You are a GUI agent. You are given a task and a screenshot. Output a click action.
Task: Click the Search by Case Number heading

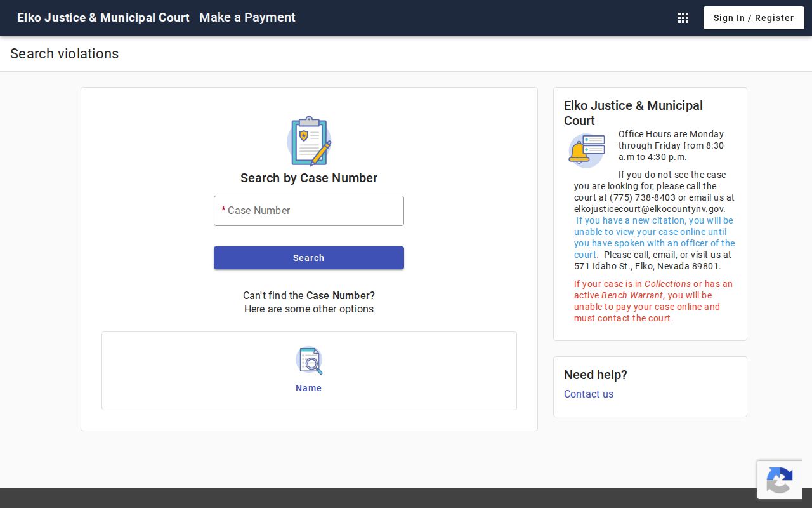click(309, 178)
